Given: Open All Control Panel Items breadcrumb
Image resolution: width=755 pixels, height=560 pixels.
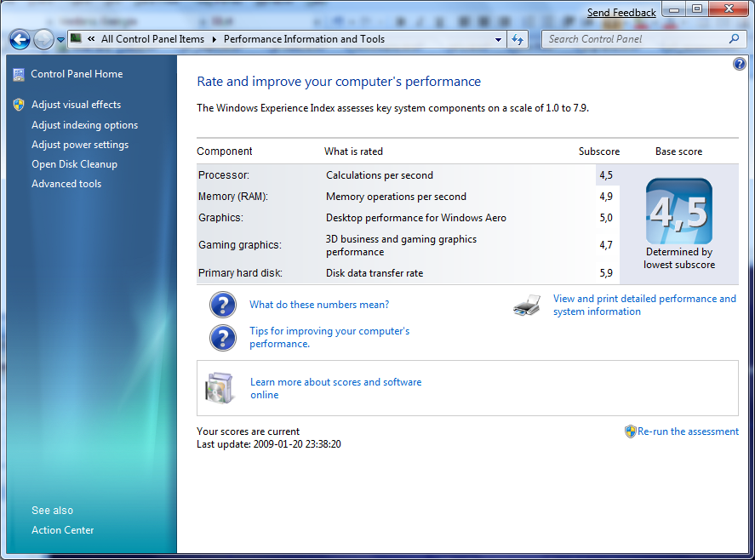Looking at the screenshot, I should click(x=152, y=39).
